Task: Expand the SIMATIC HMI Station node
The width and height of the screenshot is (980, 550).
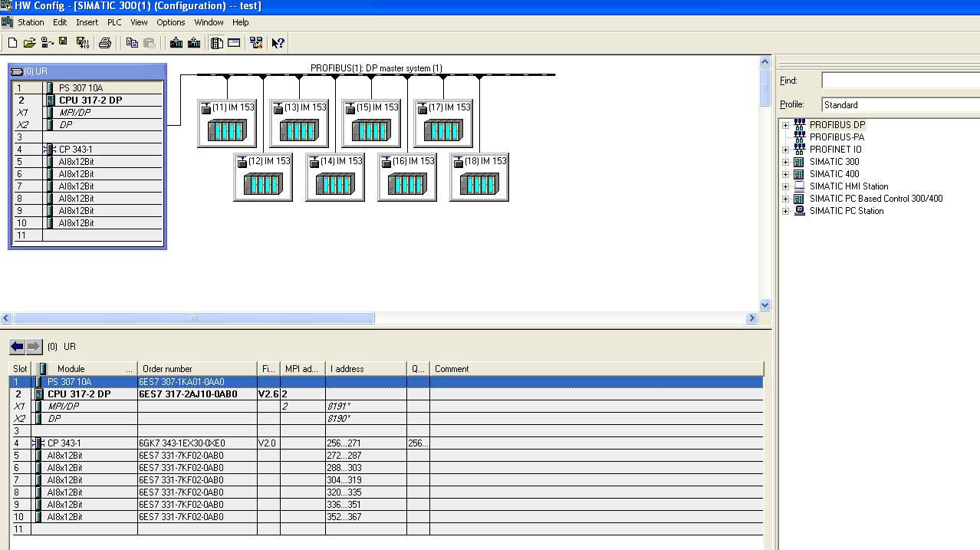Action: pos(785,186)
